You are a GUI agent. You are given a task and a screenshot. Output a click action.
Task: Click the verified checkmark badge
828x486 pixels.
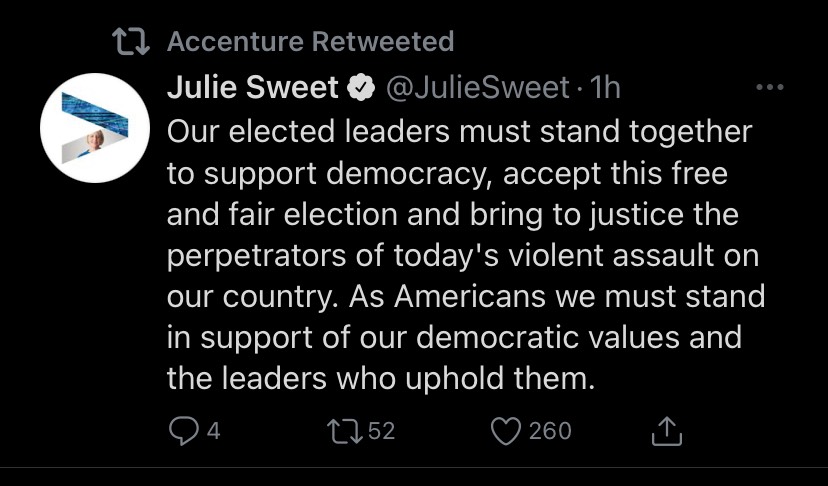coord(361,88)
